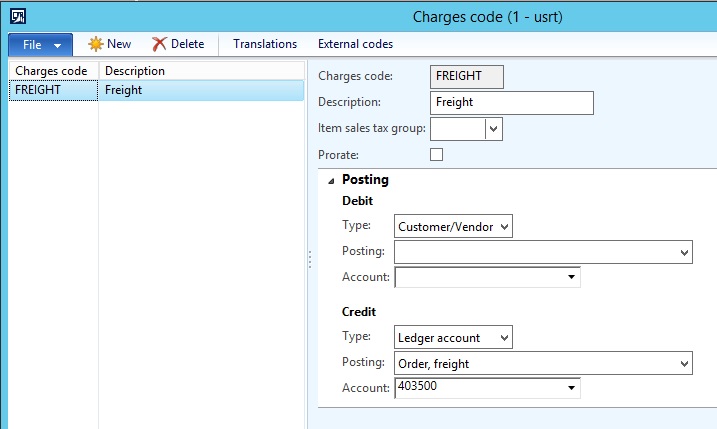717x429 pixels.
Task: Click the New record star icon
Action: point(96,44)
